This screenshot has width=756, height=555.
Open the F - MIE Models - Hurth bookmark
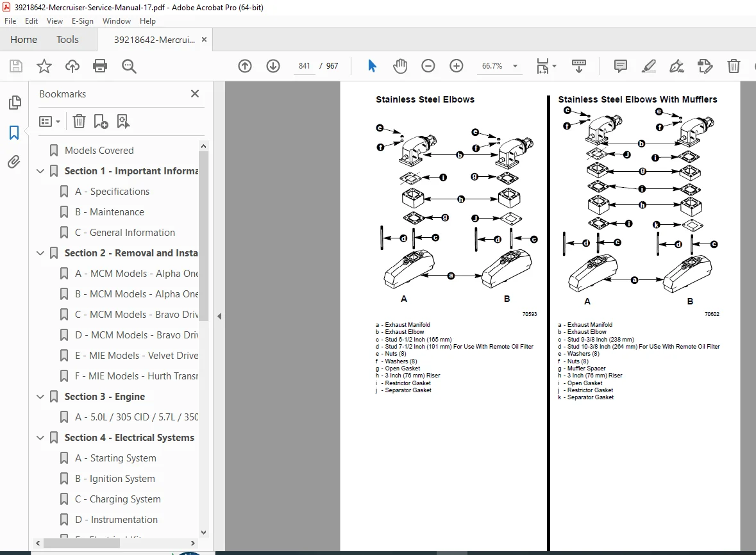(x=137, y=376)
